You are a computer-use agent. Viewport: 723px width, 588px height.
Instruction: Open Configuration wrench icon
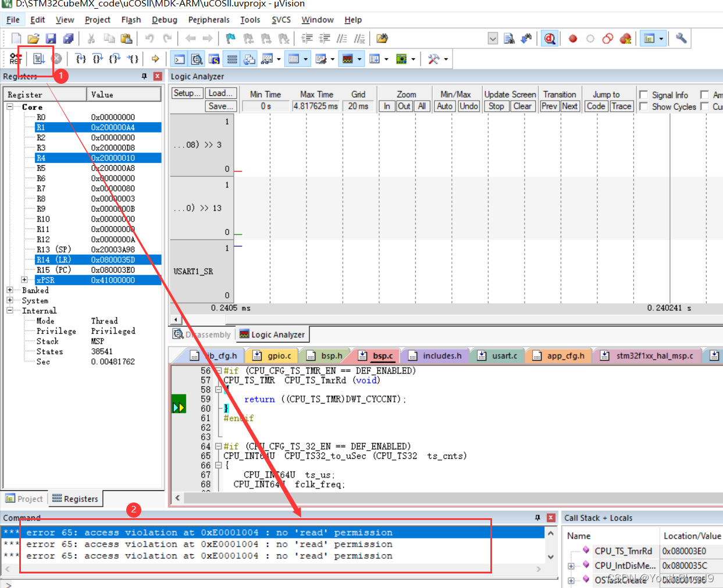tap(681, 38)
